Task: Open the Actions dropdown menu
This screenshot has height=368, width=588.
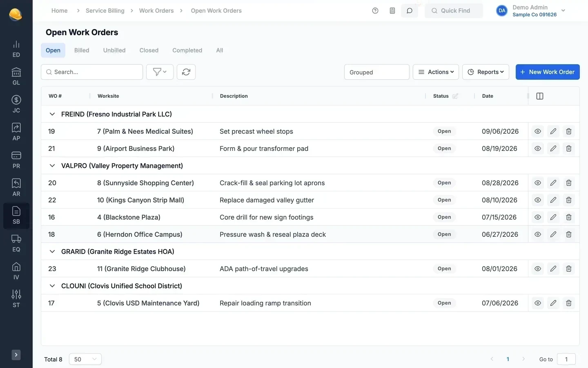Action: [436, 72]
